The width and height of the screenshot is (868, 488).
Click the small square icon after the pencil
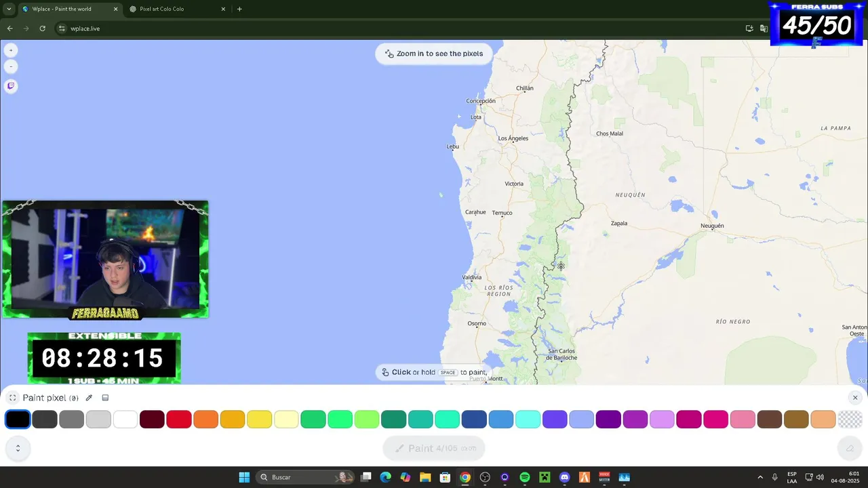105,398
